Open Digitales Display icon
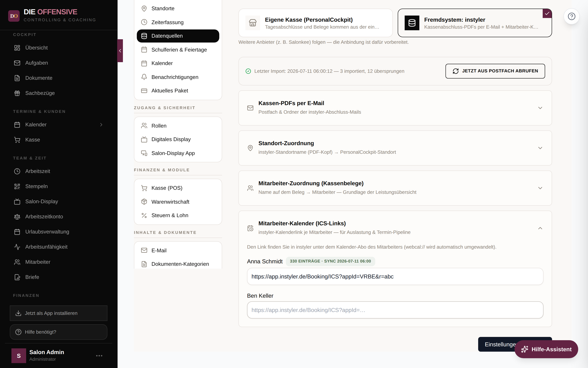Screen dimensions: 588x368 [x=144, y=139]
